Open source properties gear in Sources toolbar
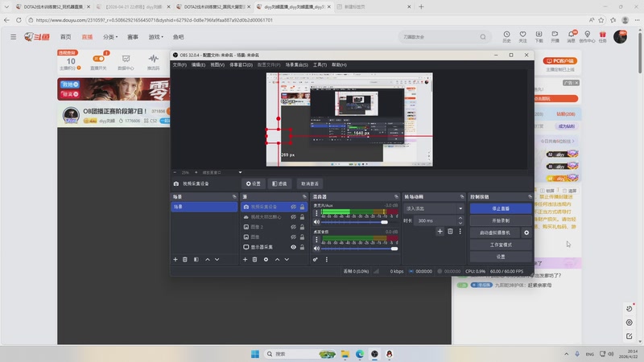 266,259
